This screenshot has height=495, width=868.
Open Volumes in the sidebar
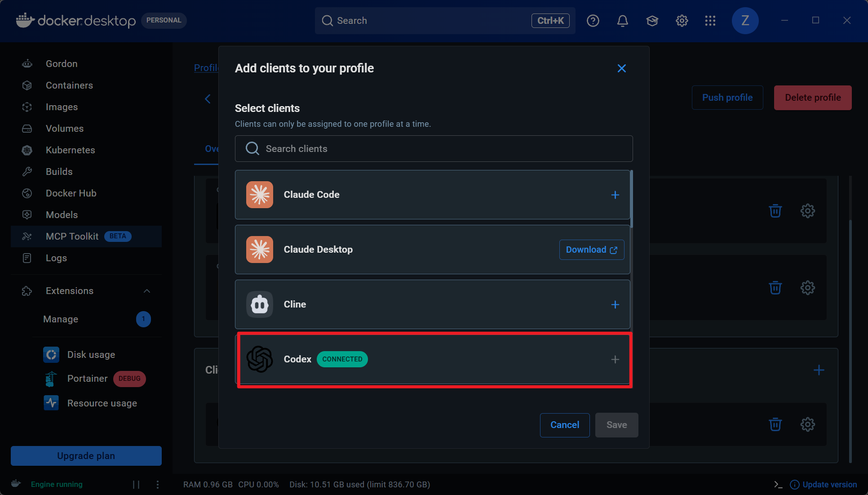pyautogui.click(x=64, y=129)
